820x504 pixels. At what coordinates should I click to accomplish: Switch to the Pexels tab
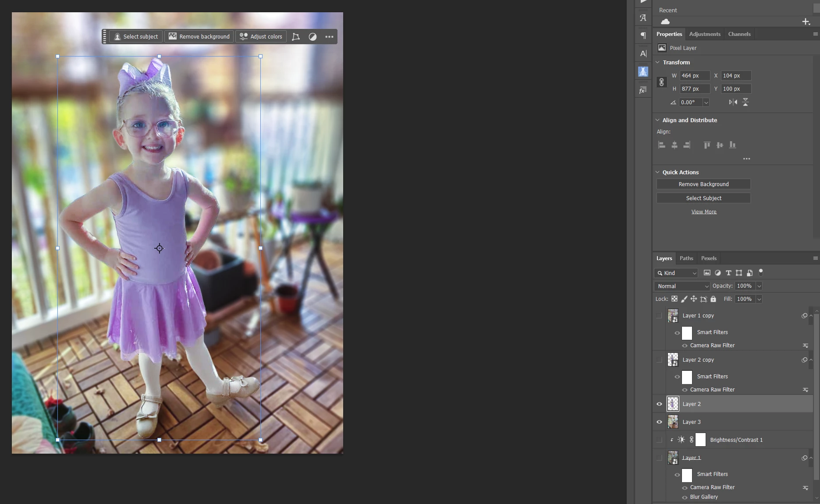coord(709,258)
